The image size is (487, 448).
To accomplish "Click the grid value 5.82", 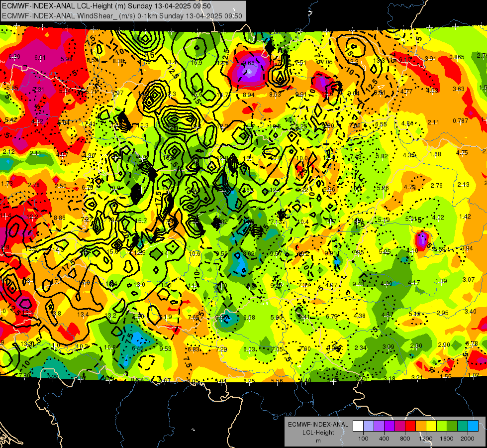I will (x=382, y=156).
